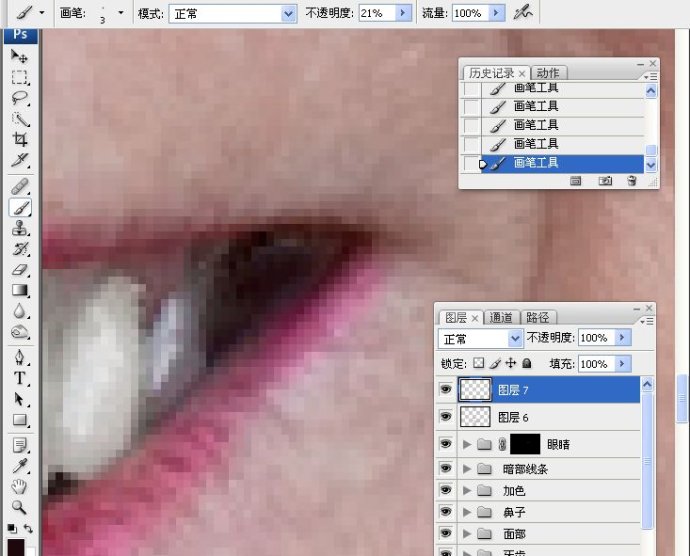
Task: Select the Crop tool
Action: coord(19,139)
